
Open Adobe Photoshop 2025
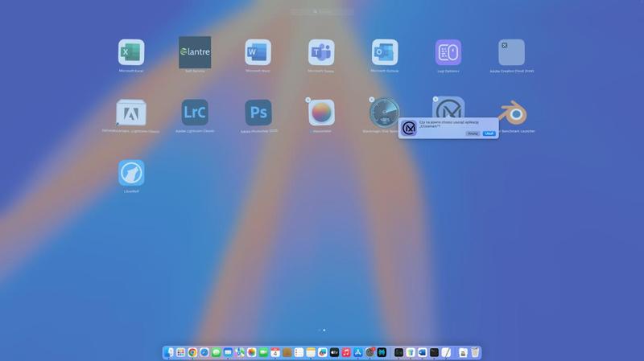258,113
